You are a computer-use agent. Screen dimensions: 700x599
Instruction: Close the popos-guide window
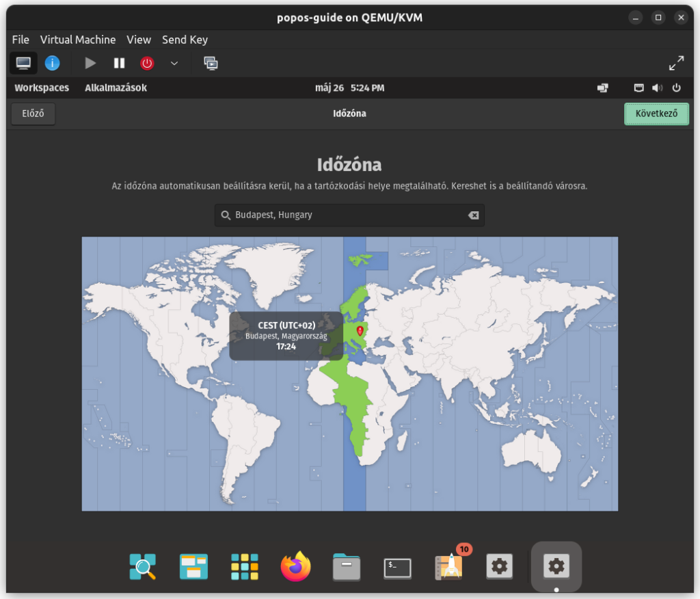coord(681,18)
